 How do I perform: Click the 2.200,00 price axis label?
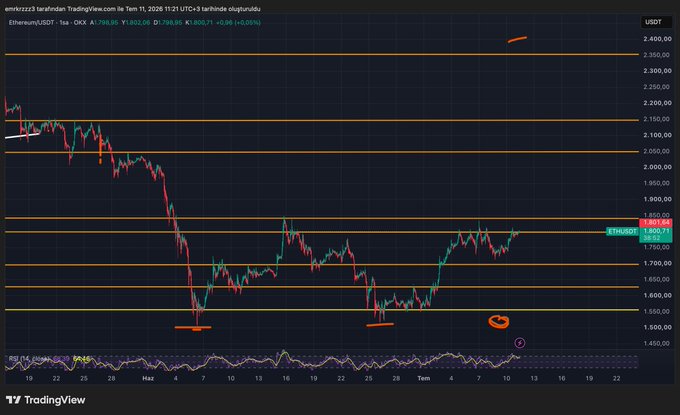coord(657,103)
